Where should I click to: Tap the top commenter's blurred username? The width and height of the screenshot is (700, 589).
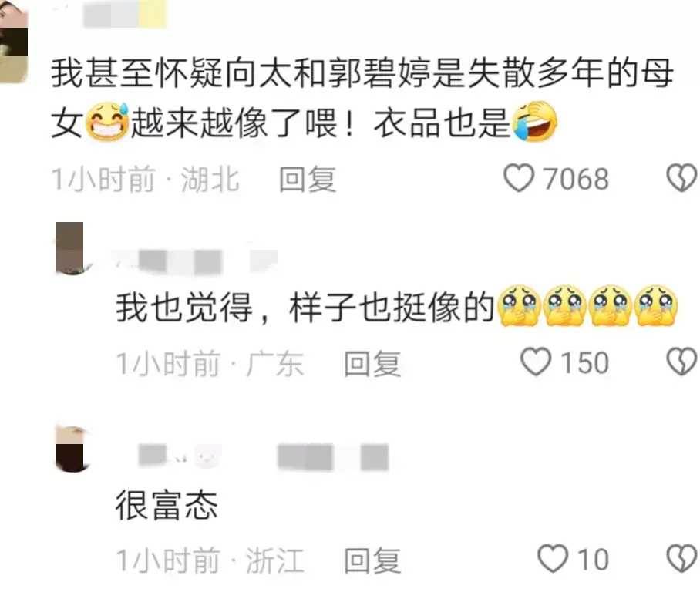[125, 15]
